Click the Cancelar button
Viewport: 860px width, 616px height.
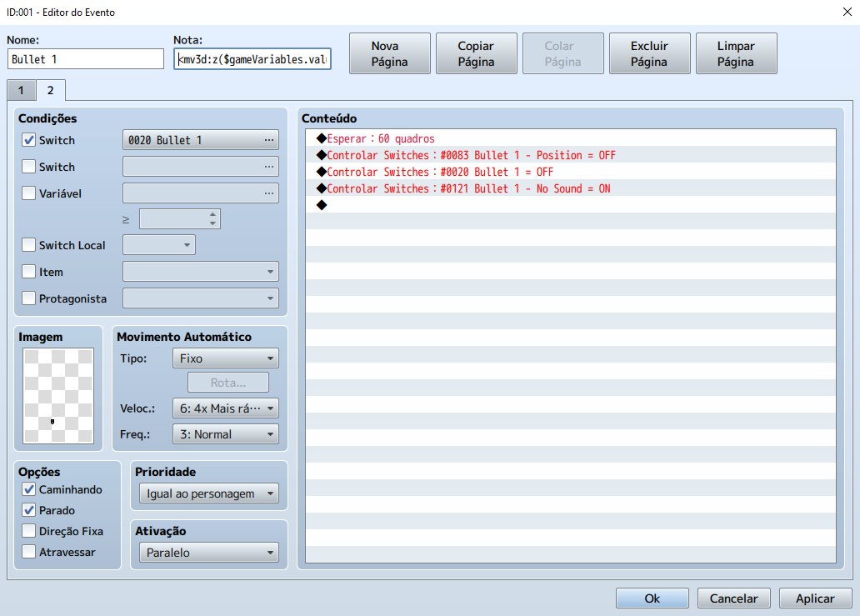[734, 598]
